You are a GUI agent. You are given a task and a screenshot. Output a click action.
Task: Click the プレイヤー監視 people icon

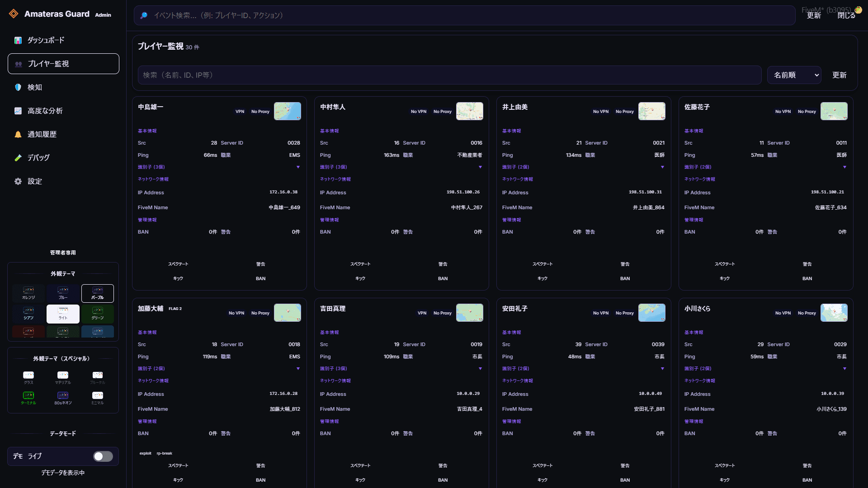pyautogui.click(x=19, y=64)
